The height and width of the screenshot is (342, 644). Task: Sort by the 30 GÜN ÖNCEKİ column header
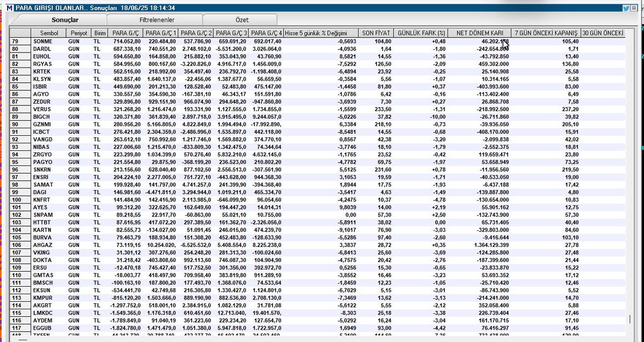(x=603, y=33)
